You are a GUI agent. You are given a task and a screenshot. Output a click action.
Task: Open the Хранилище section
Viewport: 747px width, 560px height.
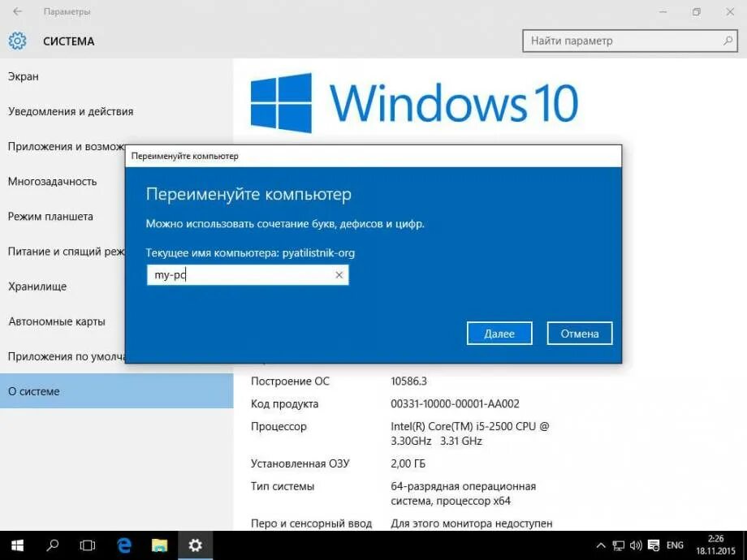pyautogui.click(x=63, y=286)
